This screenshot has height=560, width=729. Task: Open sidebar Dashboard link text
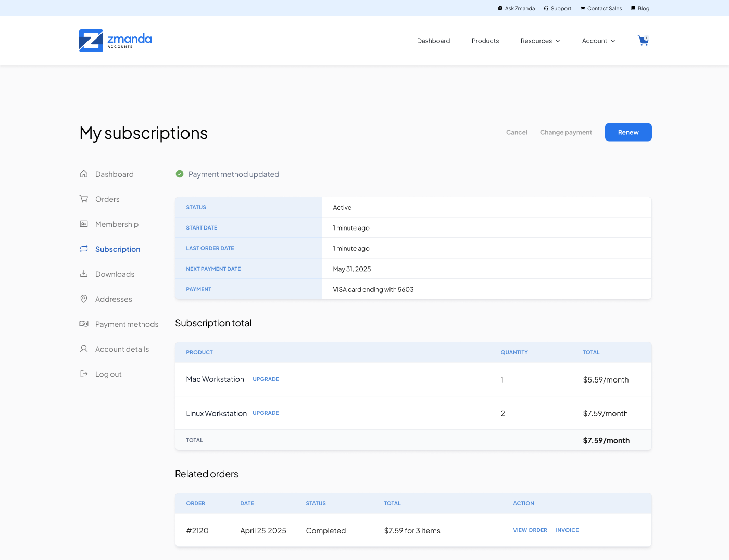pos(115,174)
